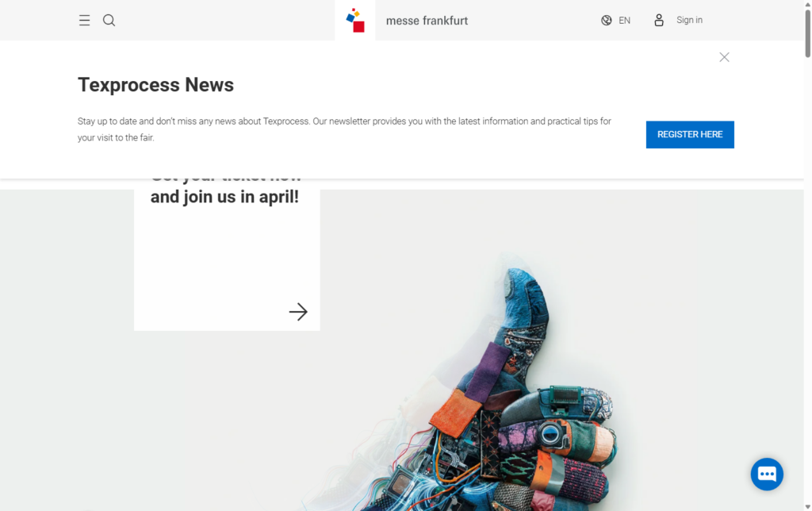Close the Texprocess News banner
Screen dimensions: 812x511
(x=724, y=57)
